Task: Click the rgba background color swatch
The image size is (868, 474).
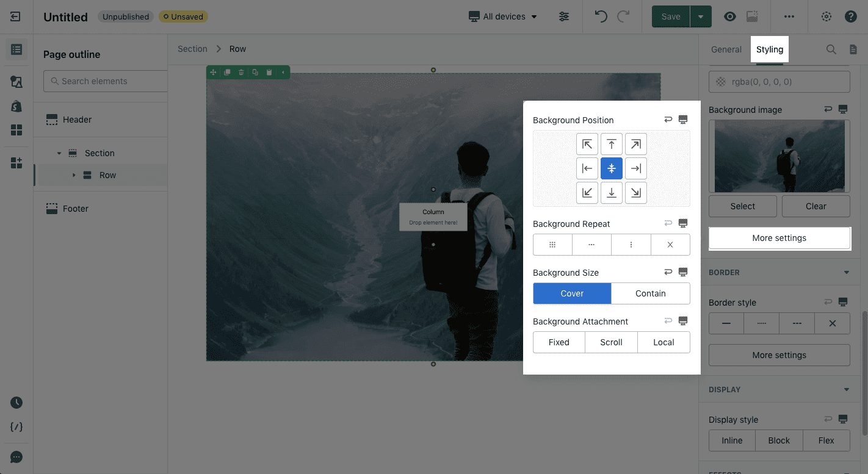Action: (721, 82)
